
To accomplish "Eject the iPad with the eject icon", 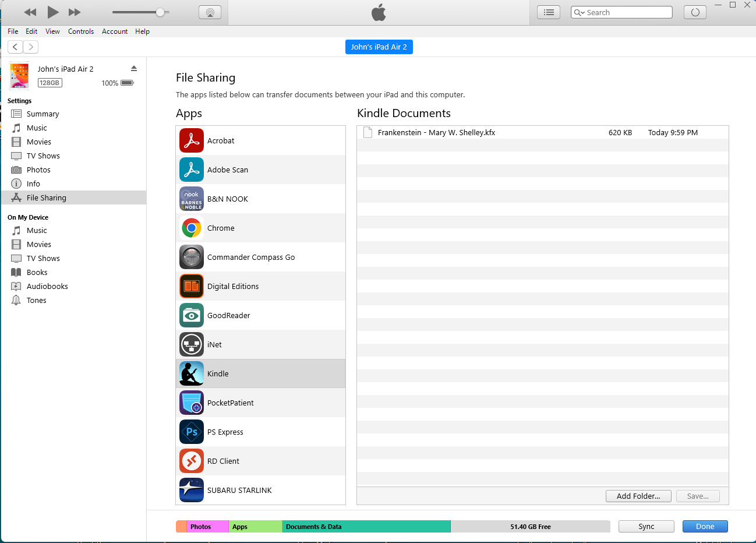I will (x=134, y=69).
